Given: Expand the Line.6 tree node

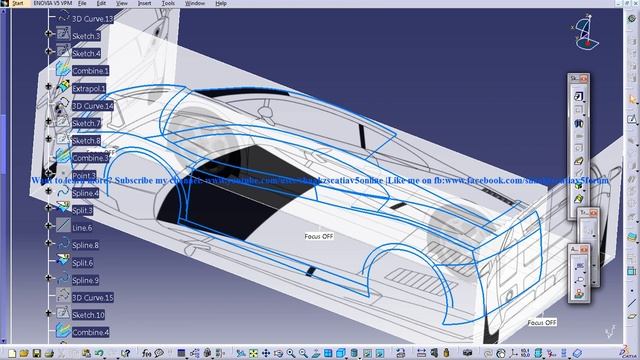Looking at the screenshot, I should [49, 226].
